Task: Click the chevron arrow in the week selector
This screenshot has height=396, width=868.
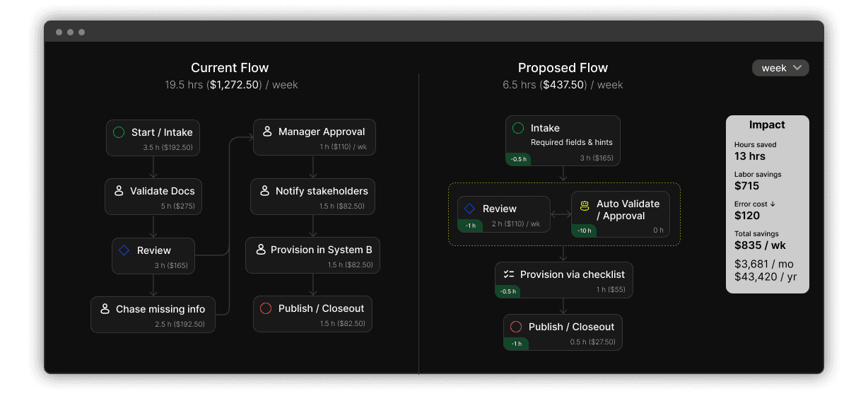Action: tap(797, 68)
